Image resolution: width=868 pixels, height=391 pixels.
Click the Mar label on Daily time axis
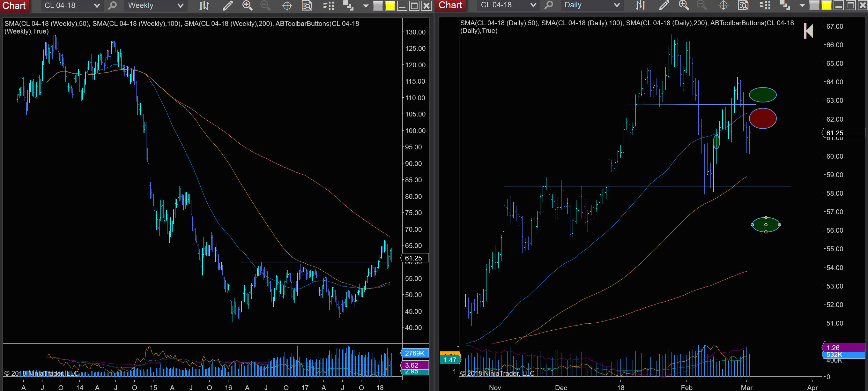tap(746, 387)
